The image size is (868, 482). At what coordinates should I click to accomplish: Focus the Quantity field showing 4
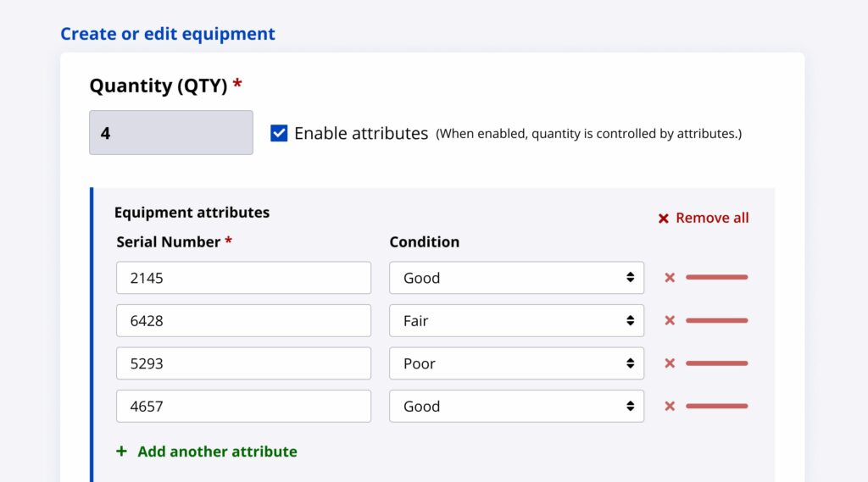click(x=170, y=133)
